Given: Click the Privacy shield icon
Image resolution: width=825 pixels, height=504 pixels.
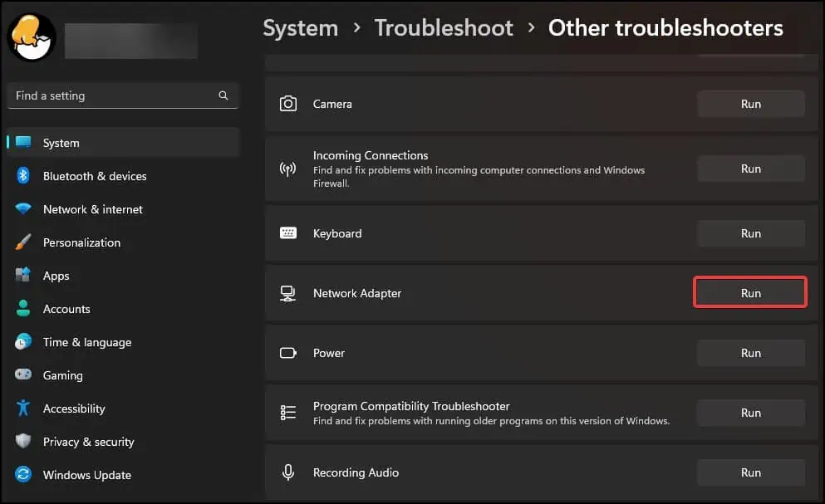Looking at the screenshot, I should click(23, 441).
